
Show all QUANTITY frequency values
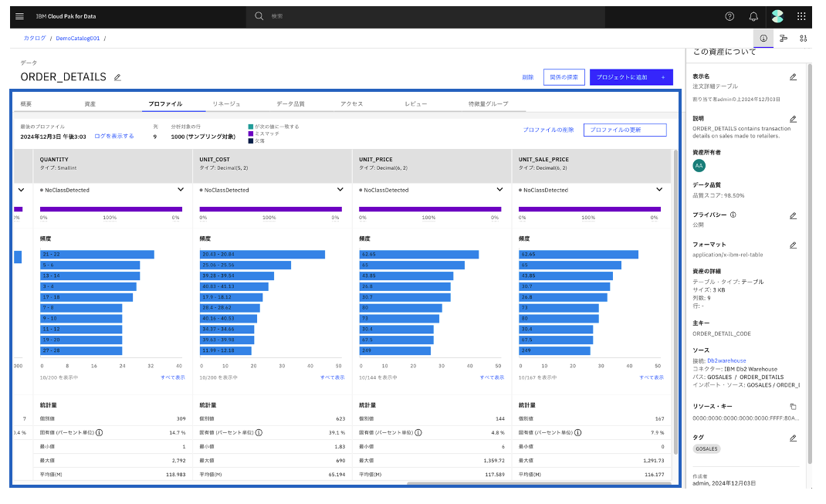[x=173, y=377]
